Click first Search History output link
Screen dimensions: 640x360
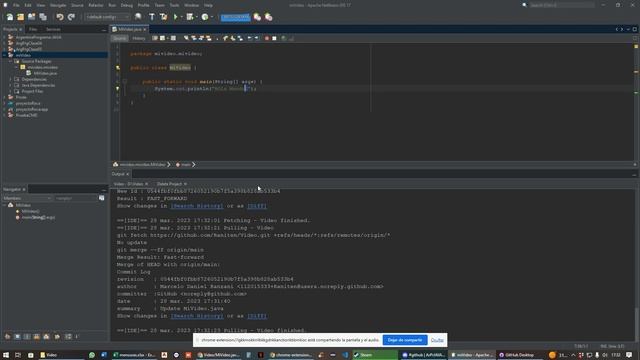[197, 206]
